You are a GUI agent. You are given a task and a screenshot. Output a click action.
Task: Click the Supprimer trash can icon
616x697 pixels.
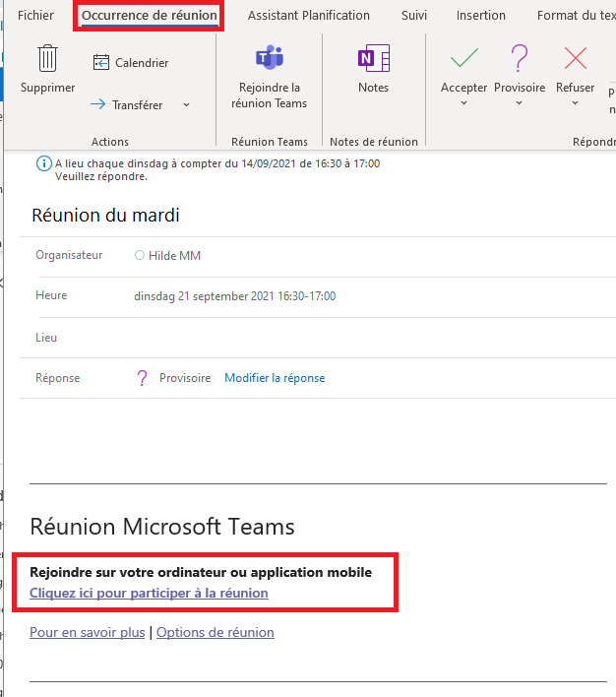[47, 58]
